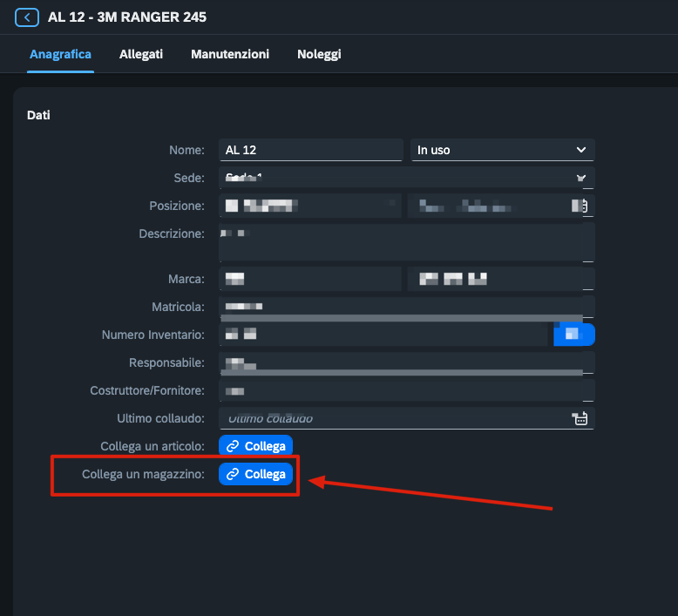Select the Anagrafica tab
The height and width of the screenshot is (616, 678).
point(60,54)
